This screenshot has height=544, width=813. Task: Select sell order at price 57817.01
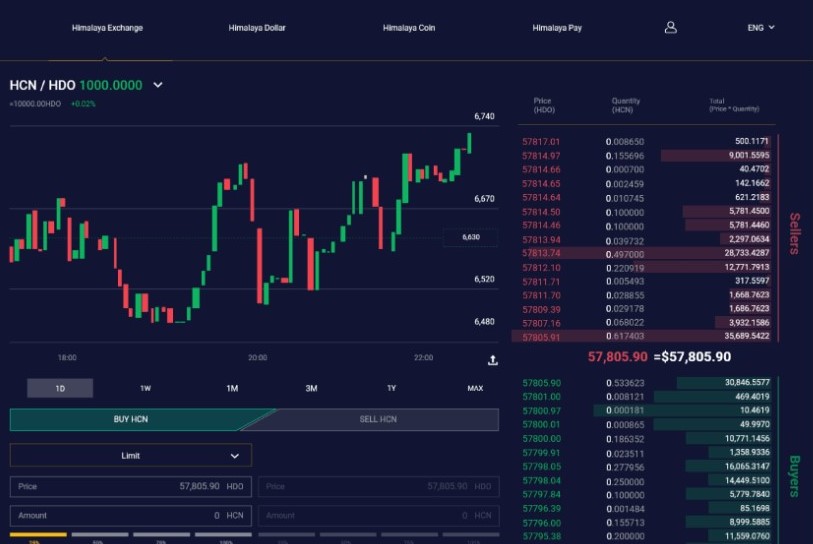tap(646, 141)
